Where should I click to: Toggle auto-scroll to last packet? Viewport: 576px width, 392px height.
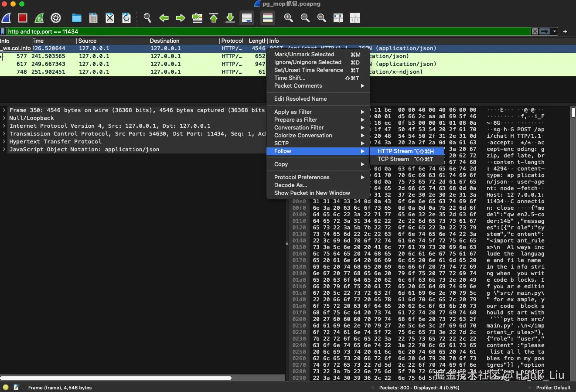pos(247,18)
